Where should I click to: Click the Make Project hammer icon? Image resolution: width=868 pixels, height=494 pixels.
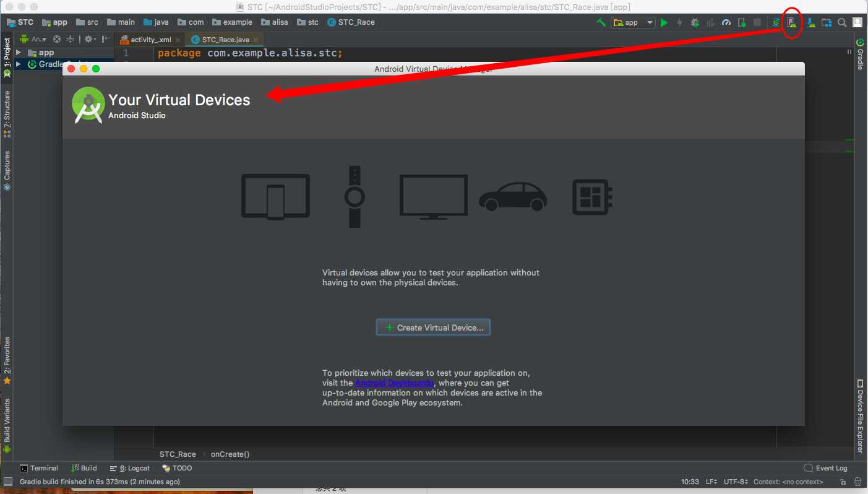coord(601,22)
